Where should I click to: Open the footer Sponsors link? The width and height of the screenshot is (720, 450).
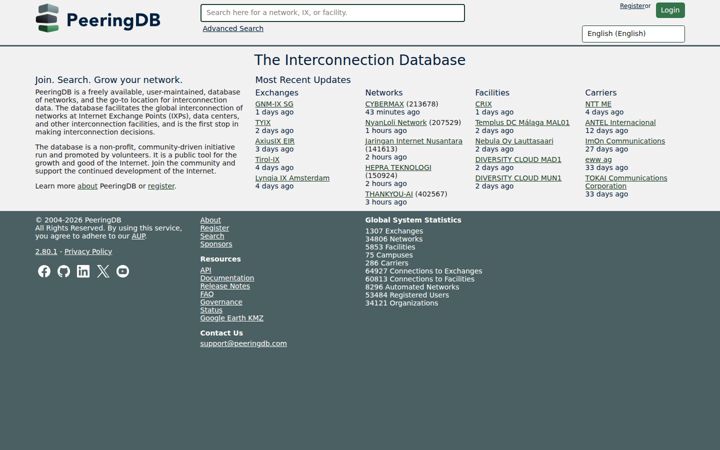[216, 244]
